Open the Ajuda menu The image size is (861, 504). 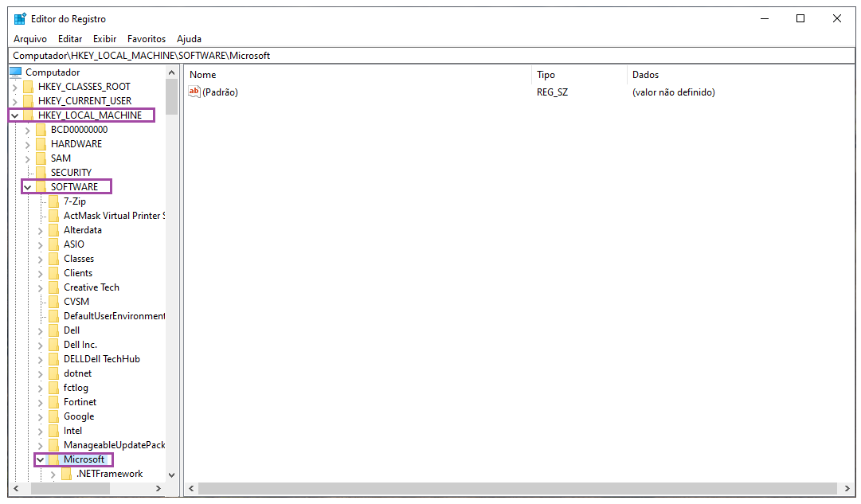pos(189,39)
